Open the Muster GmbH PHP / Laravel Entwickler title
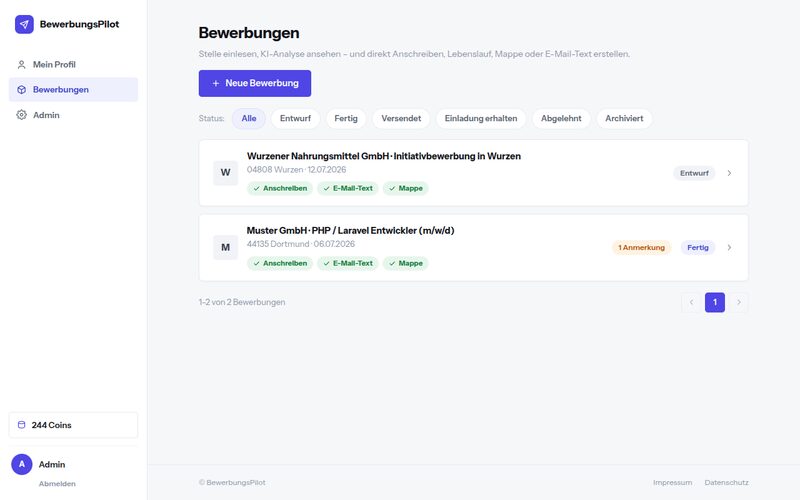 [351, 231]
